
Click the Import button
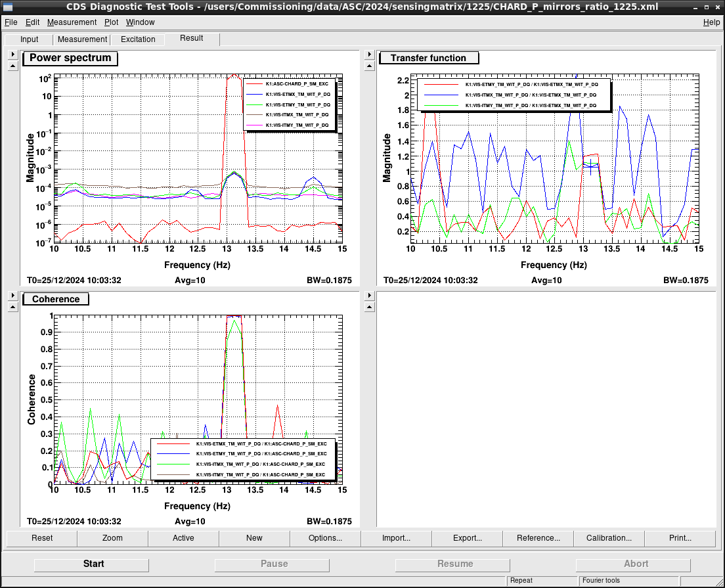click(x=396, y=538)
